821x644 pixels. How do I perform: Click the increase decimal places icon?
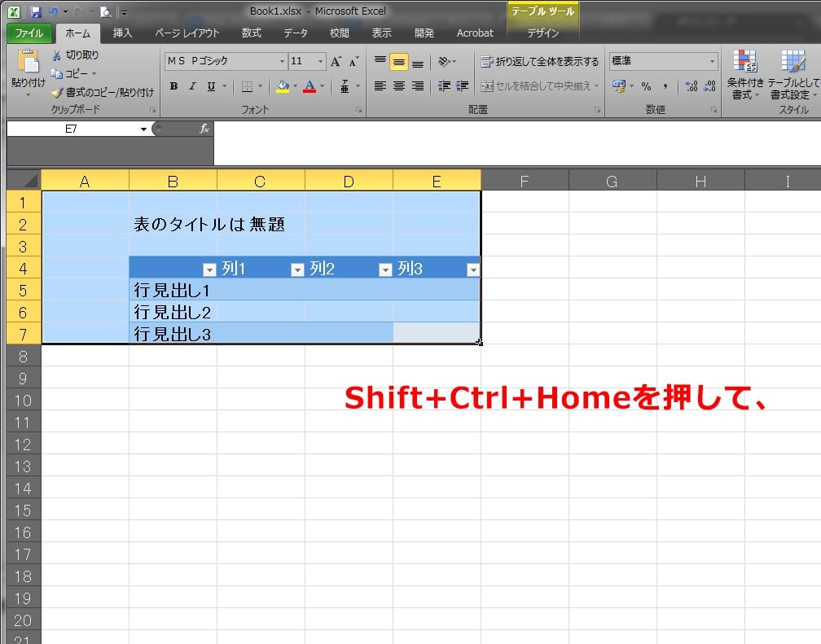point(689,85)
